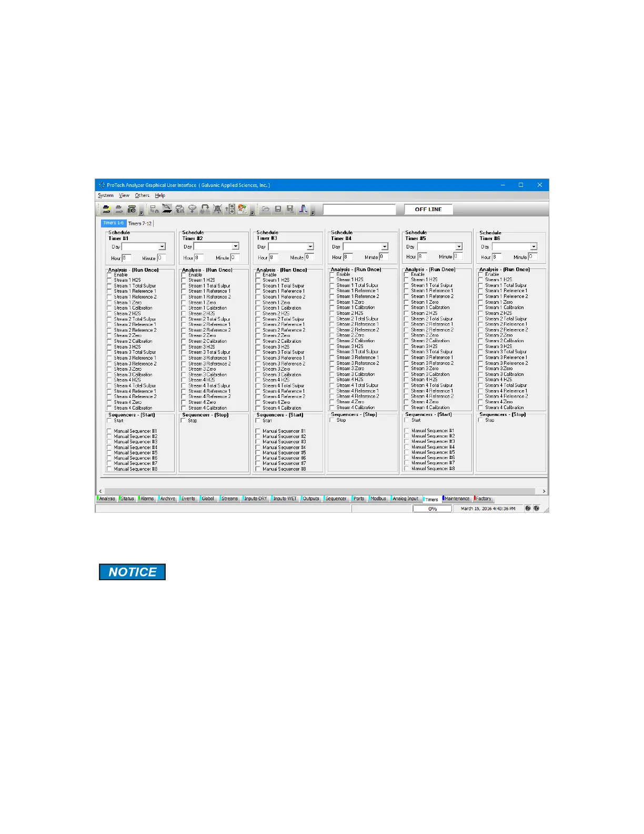Switch to the Analysis bottom tab
The image size is (644, 834).
click(107, 499)
